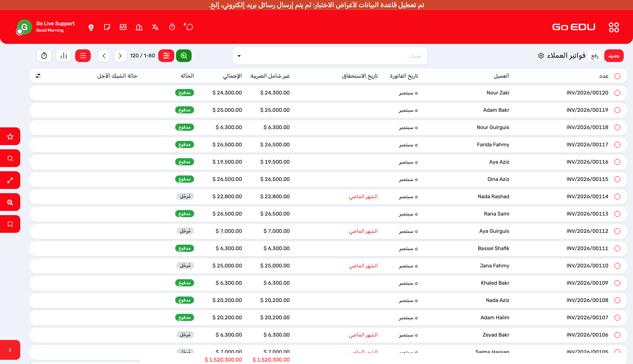The width and height of the screenshot is (633, 364).
Task: Expand the left sidebar with the chevron button
Action: coord(10,350)
